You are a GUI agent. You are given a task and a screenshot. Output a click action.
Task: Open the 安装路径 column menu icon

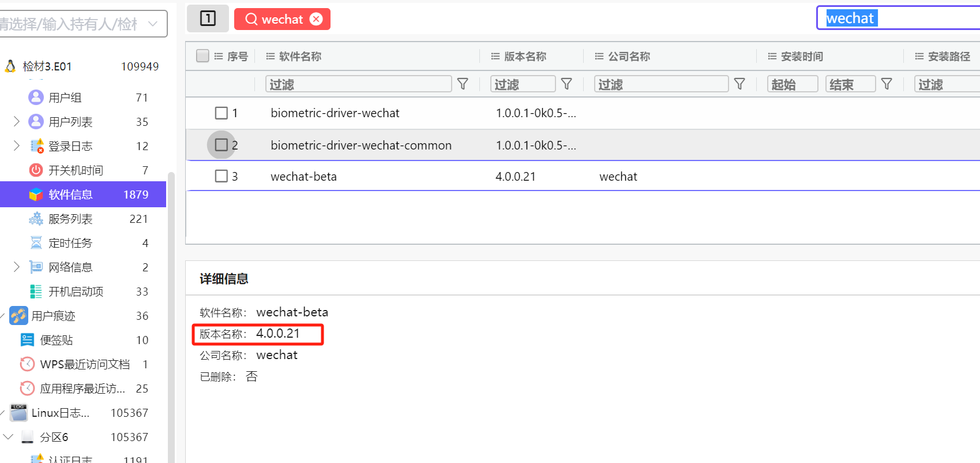(x=919, y=57)
